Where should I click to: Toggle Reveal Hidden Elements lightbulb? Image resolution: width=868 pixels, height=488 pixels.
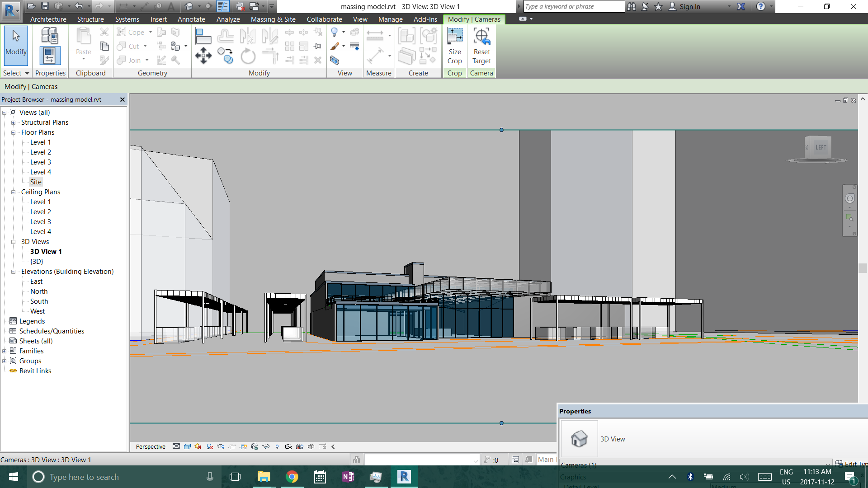click(277, 446)
